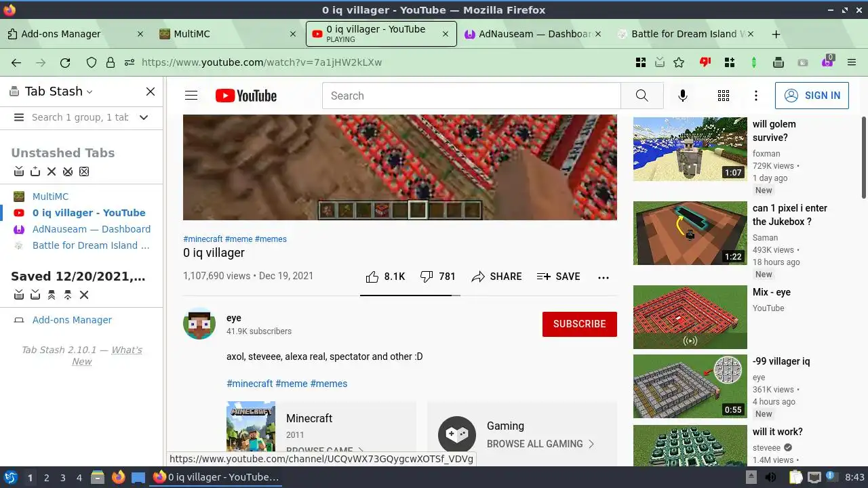Switch to the Add-ons Manager tab
Screen dimensions: 868x488
(76, 34)
